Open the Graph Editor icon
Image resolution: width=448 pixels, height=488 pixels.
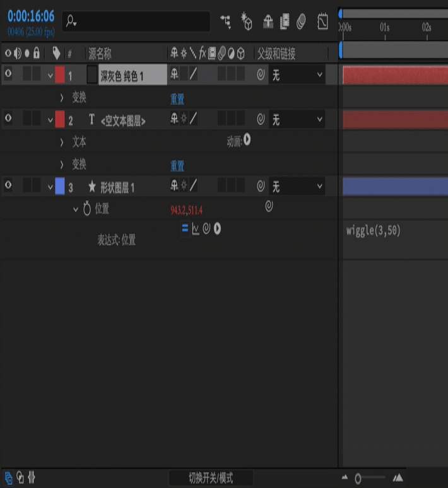coord(322,21)
